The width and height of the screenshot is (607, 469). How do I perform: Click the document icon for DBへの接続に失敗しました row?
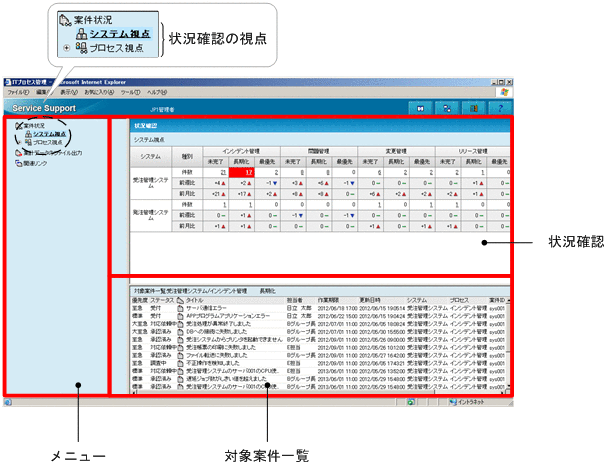click(180, 332)
